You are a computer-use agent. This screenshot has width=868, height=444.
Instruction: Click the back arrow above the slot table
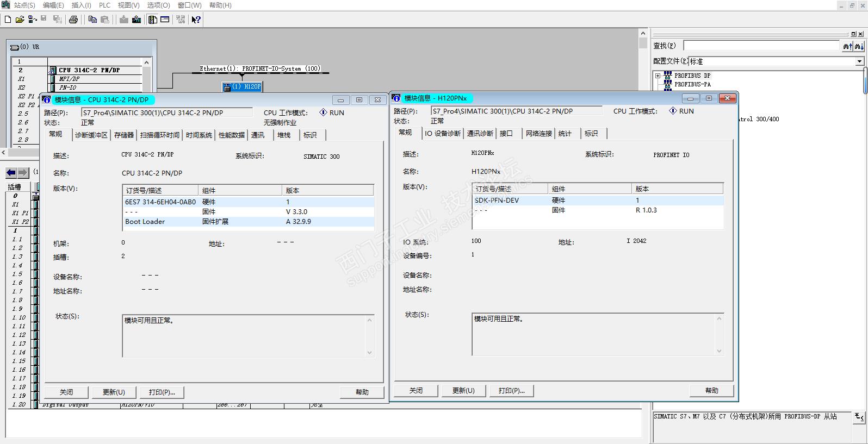pyautogui.click(x=11, y=173)
